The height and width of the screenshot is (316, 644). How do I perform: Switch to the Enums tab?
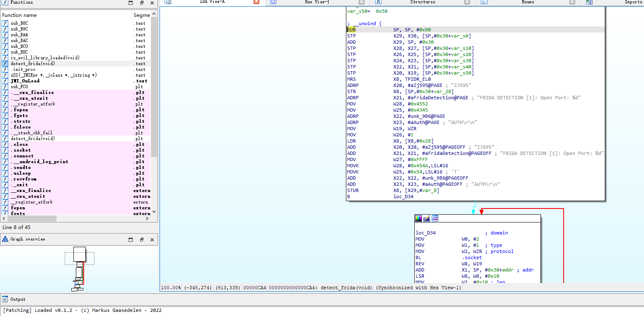click(x=528, y=2)
